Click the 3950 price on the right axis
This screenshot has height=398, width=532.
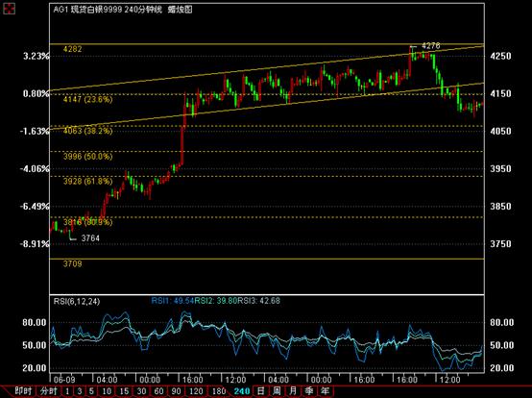point(500,169)
